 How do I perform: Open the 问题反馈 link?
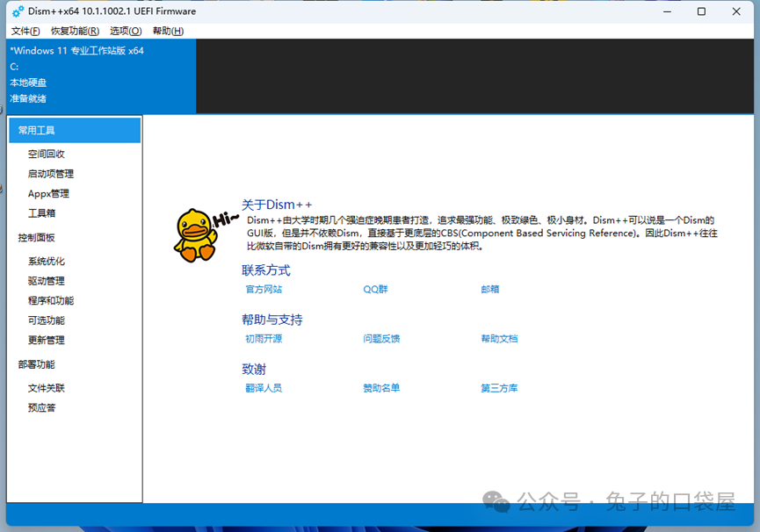tap(381, 339)
